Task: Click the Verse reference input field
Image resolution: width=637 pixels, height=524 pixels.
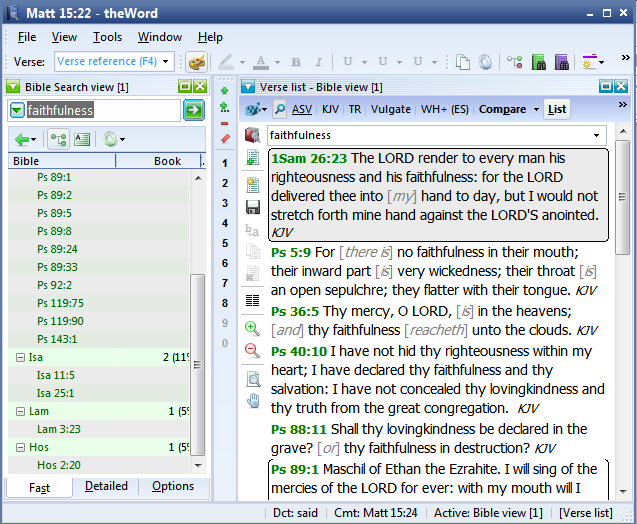Action: coord(107,61)
